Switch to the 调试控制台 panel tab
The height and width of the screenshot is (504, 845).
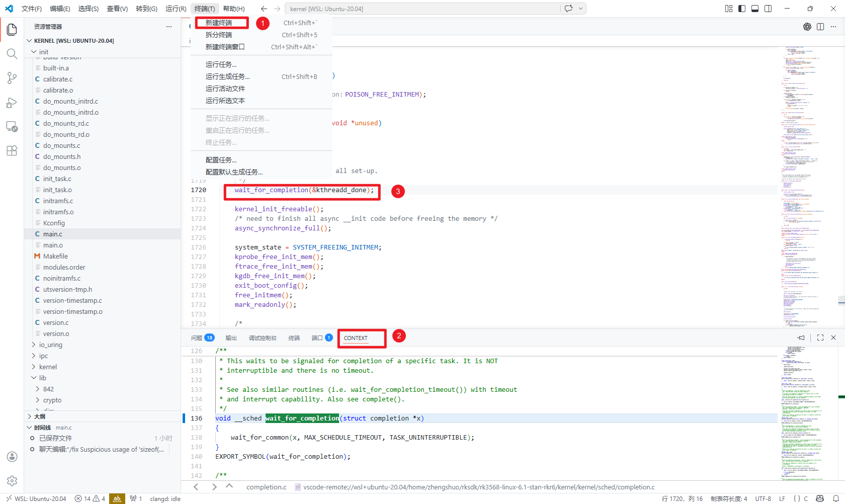coord(263,338)
